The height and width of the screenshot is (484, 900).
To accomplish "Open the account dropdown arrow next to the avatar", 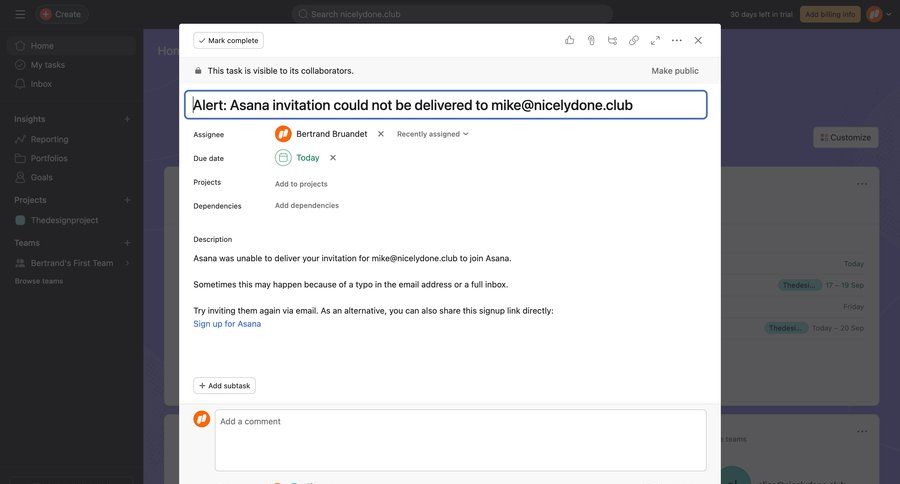I will (889, 14).
